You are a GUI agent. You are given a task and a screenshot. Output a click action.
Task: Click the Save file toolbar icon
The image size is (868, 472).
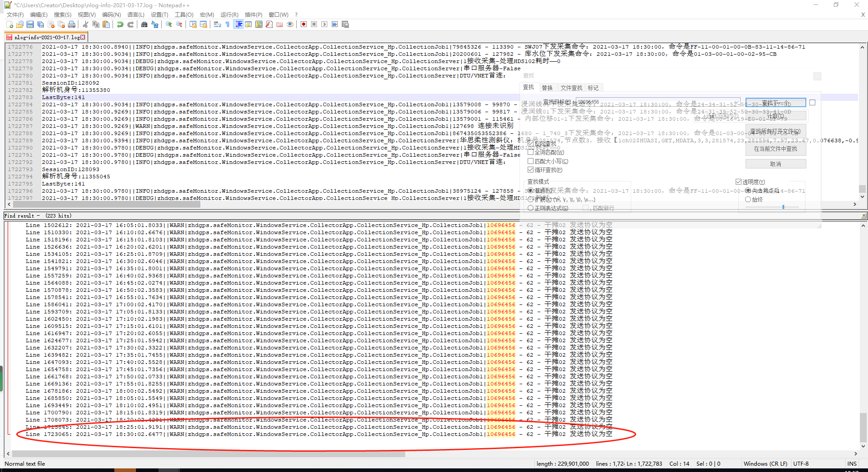point(30,24)
